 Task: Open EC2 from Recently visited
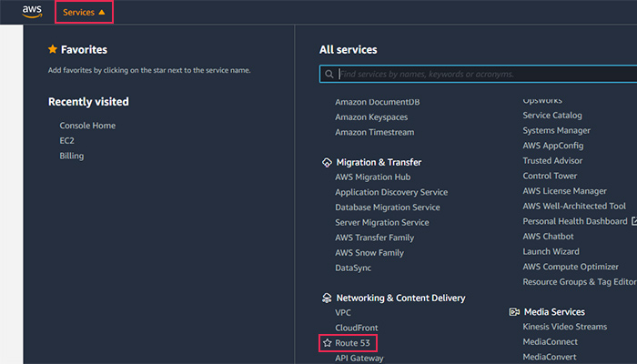67,140
